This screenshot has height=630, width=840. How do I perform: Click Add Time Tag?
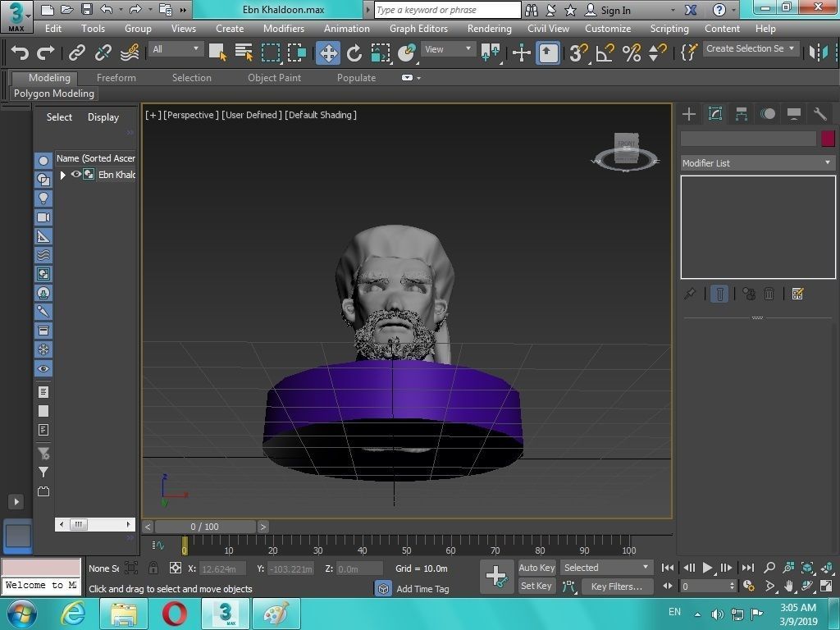[x=422, y=589]
